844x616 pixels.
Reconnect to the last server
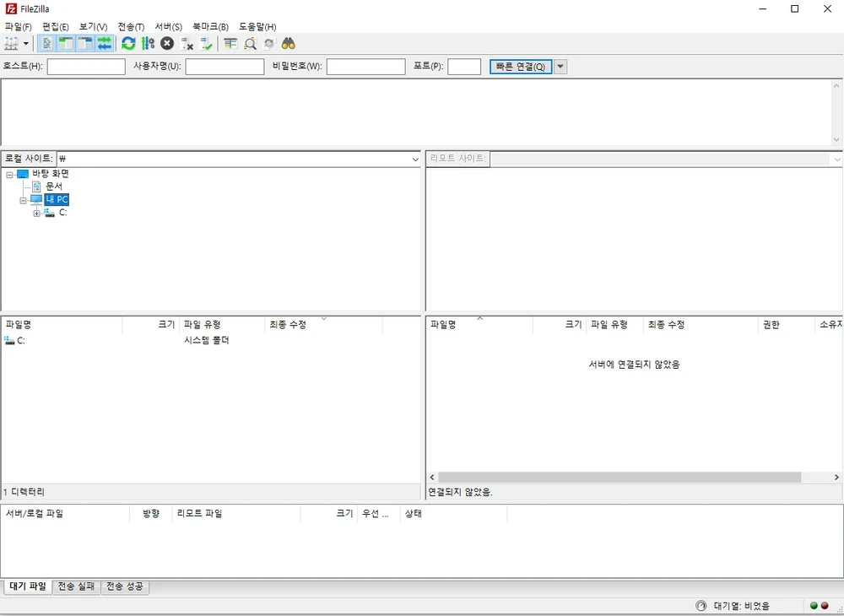206,44
